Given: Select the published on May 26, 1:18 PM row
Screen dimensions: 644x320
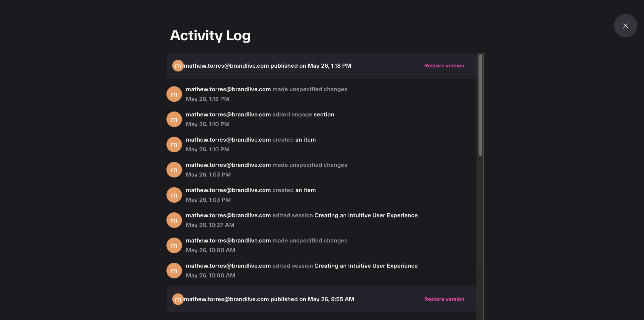Looking at the screenshot, I should click(321, 66).
